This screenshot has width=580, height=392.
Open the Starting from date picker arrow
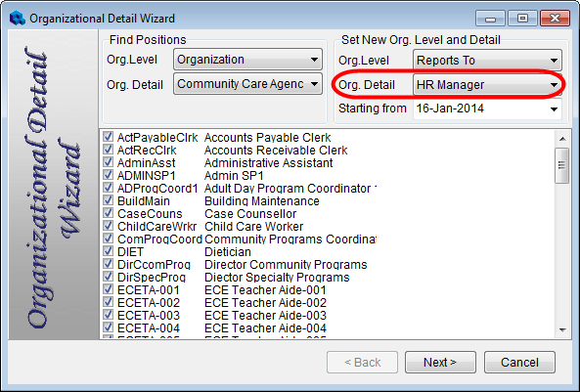click(554, 109)
